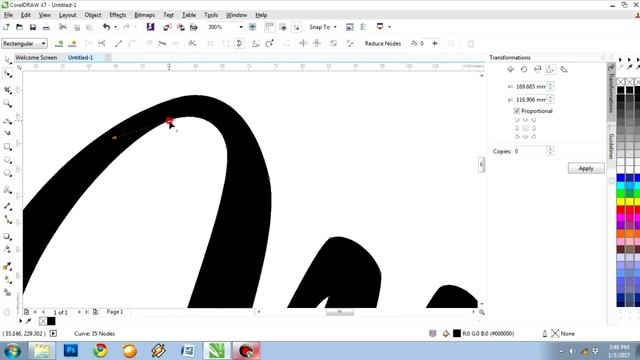
Task: Click the Apply button
Action: (586, 168)
